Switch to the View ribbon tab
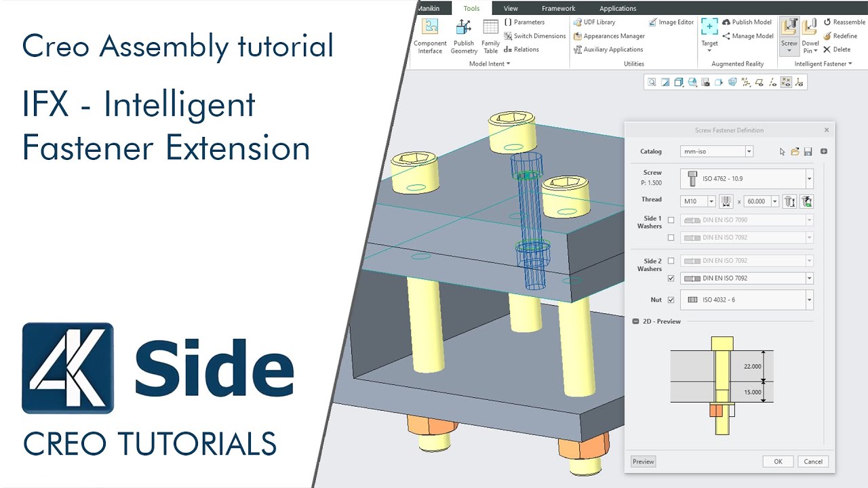This screenshot has width=868, height=488. (511, 8)
